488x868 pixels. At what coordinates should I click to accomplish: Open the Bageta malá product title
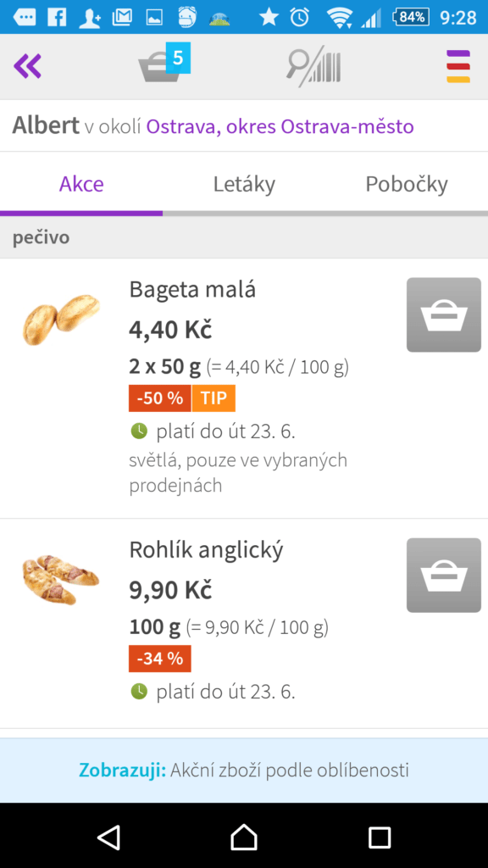coord(192,290)
